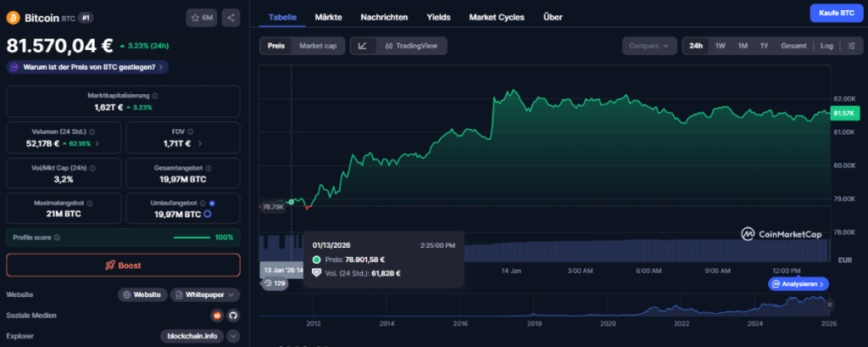Screen dimensions: 868x347
Task: Open the Yields tab
Action: [438, 17]
